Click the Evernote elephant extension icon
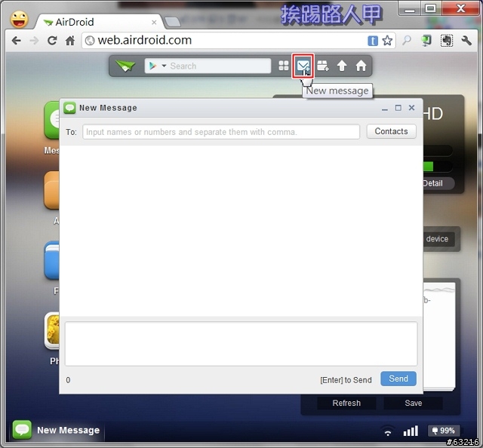This screenshot has width=483, height=448. [x=446, y=40]
